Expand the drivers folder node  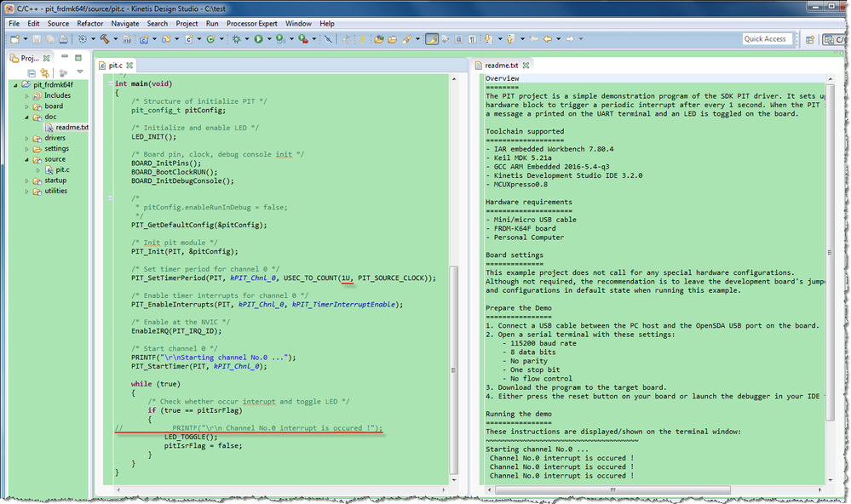point(26,138)
